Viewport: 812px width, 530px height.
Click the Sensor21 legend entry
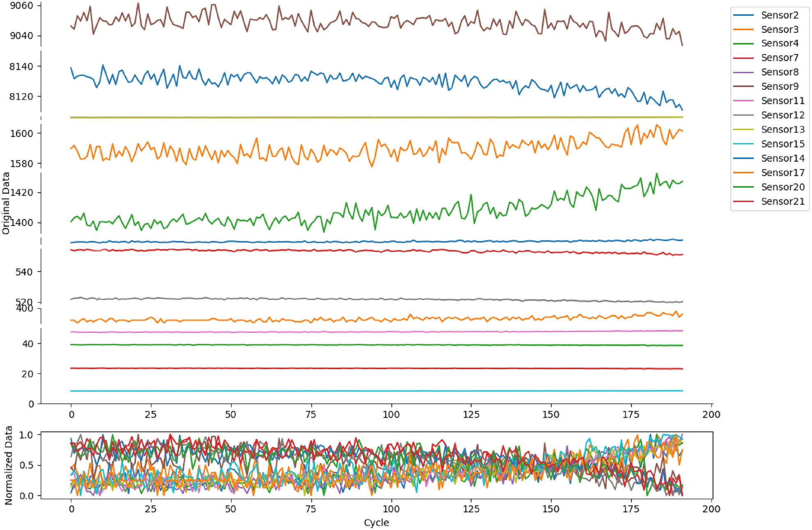click(x=782, y=201)
